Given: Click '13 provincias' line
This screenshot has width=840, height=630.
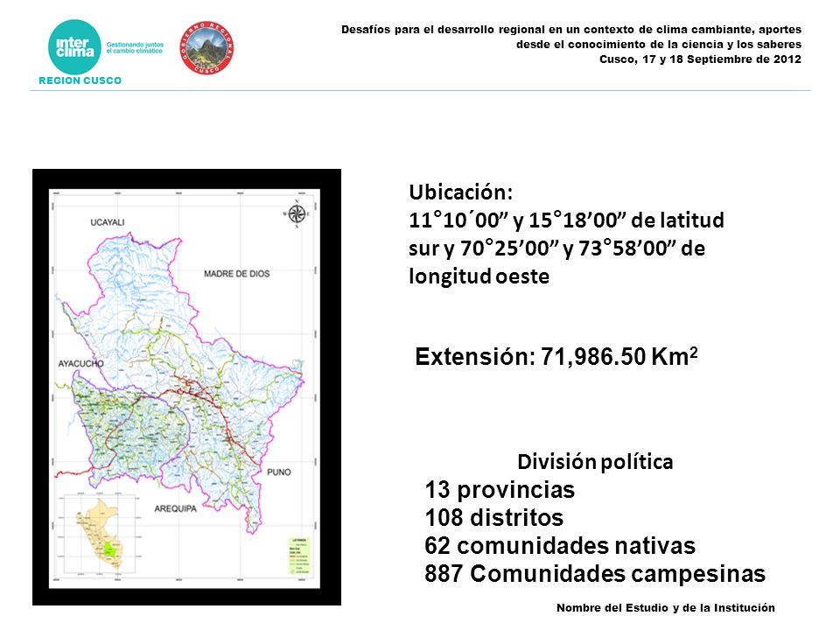Looking at the screenshot, I should (500, 490).
